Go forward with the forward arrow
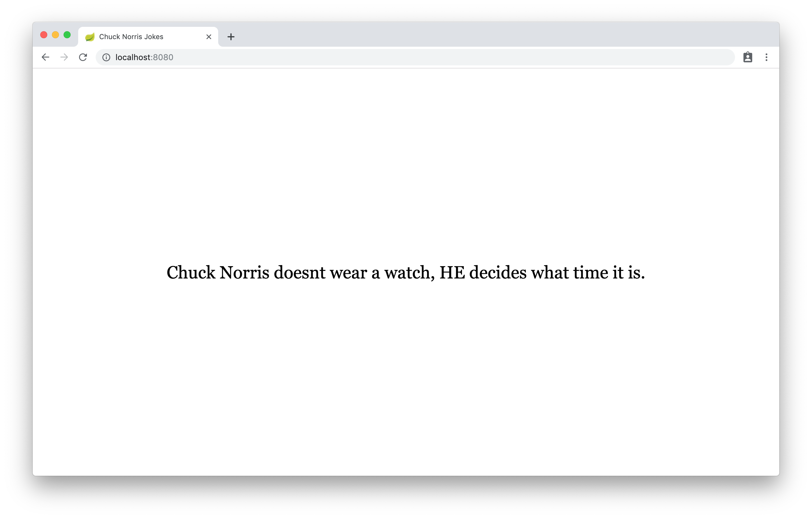This screenshot has height=519, width=812. pos(64,58)
